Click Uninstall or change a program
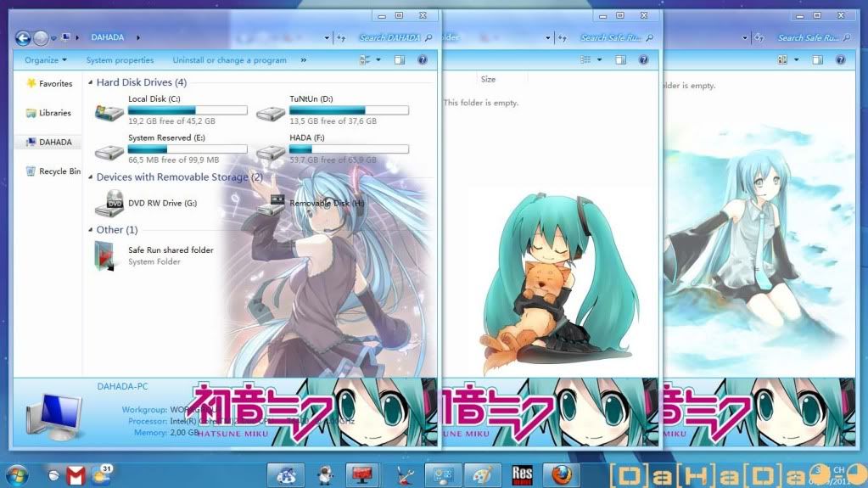Image resolution: width=868 pixels, height=488 pixels. [229, 60]
